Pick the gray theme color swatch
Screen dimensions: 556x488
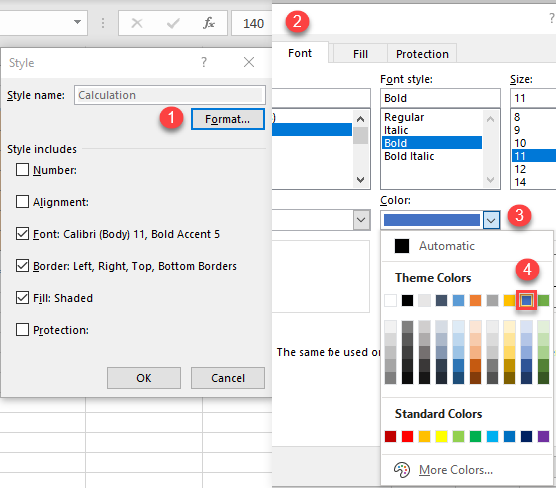493,300
